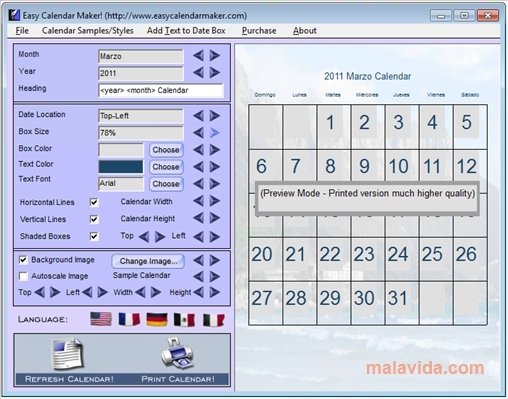Select the American flag for English language
Screen dimensions: 508x399
click(101, 319)
